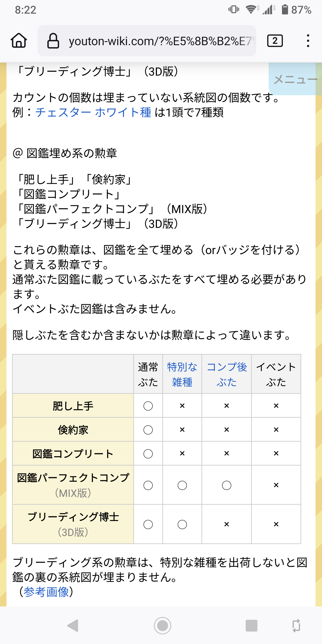Tap the ブリーディング博士 row header cell
The height and width of the screenshot is (644, 322).
coord(73,524)
